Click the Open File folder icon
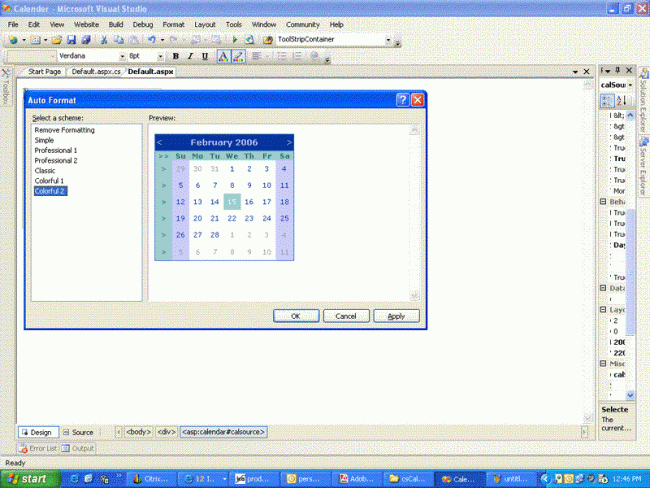Image resolution: width=650 pixels, height=488 pixels. coord(57,40)
